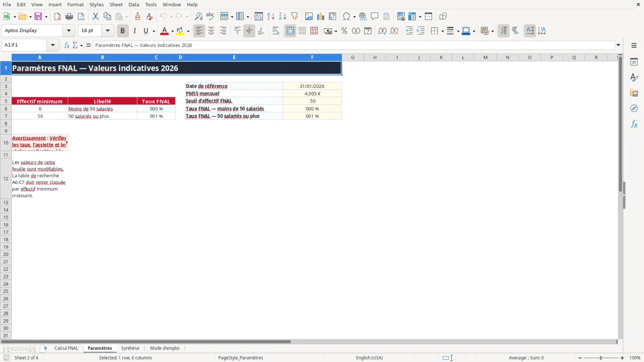Switch to the Calcul FNAL sheet tab
This screenshot has height=362, width=644.
pyautogui.click(x=66, y=349)
